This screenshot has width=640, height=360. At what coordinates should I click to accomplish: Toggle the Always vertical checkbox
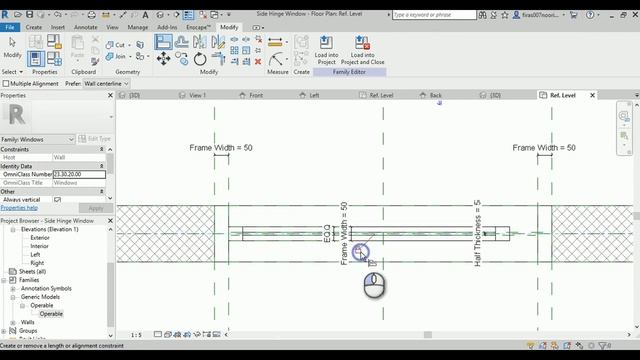coord(57,200)
